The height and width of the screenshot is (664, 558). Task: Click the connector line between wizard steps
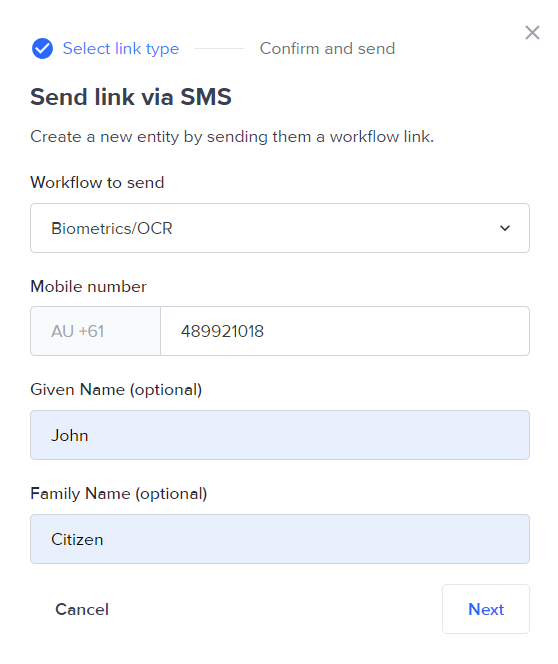tap(219, 49)
